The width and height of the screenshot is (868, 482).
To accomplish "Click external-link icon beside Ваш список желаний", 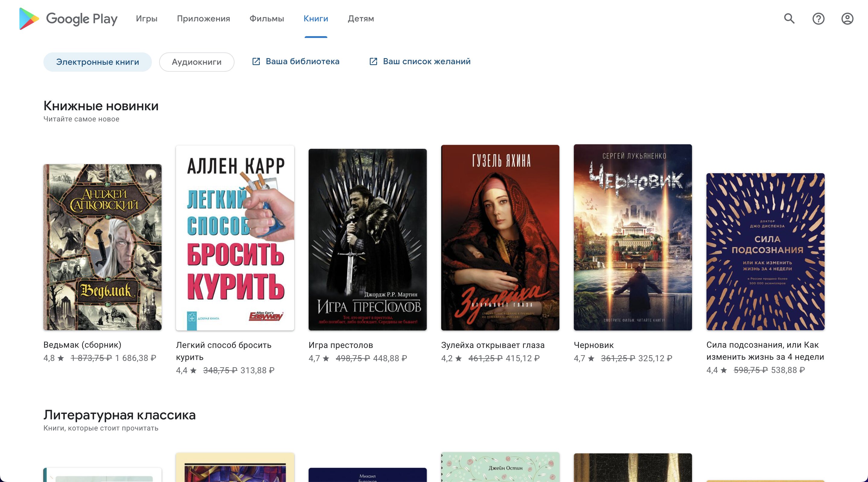I will (373, 61).
